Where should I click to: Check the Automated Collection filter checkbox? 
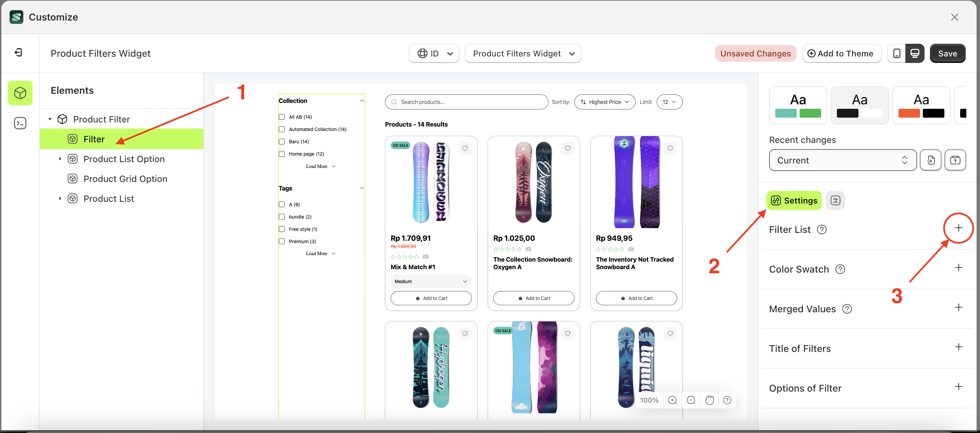(282, 129)
